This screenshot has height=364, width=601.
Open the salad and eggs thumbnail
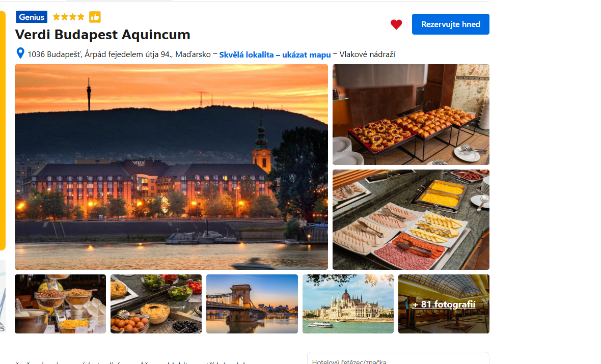156,304
